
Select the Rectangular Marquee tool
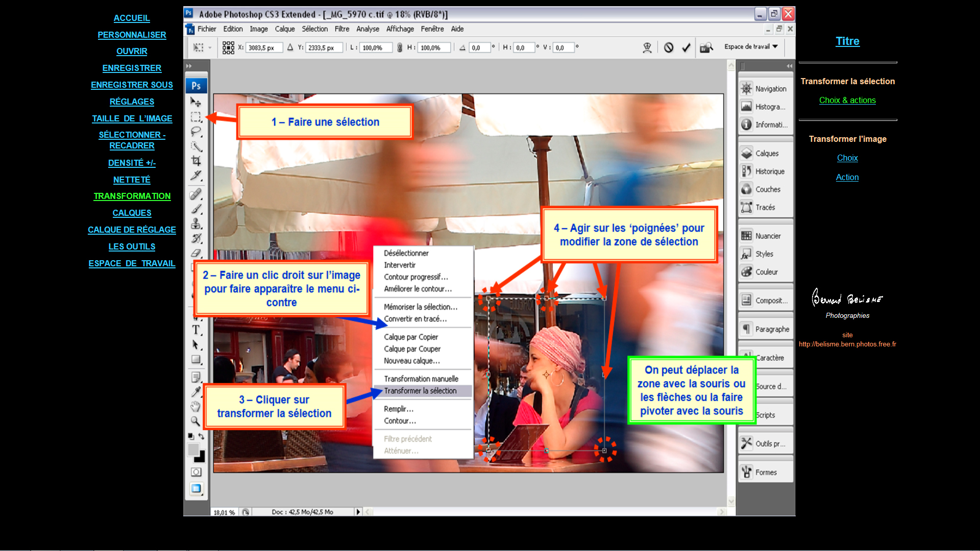pyautogui.click(x=196, y=117)
